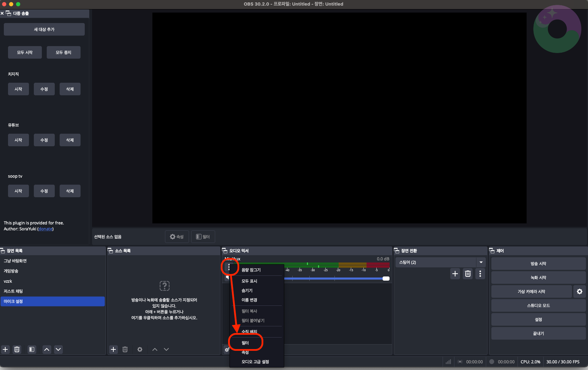Delete the scene transition with trash icon
This screenshot has width=588, height=370.
click(x=468, y=274)
